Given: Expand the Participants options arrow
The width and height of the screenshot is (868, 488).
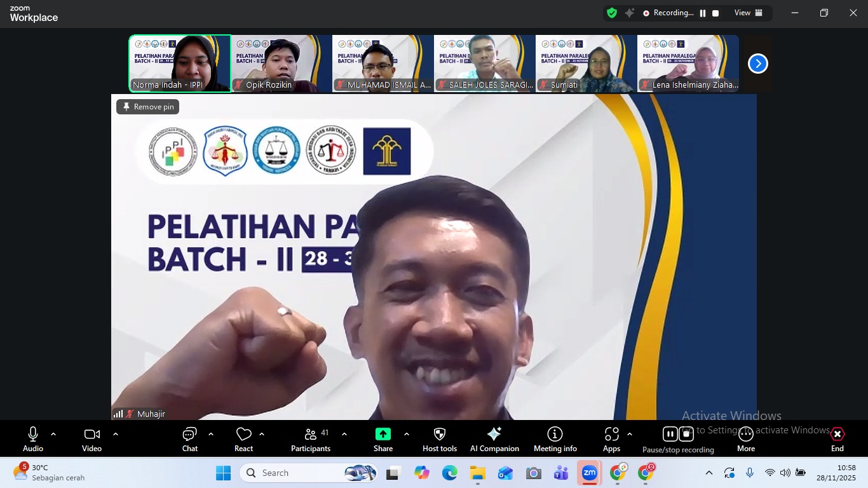Looking at the screenshot, I should pos(344,435).
